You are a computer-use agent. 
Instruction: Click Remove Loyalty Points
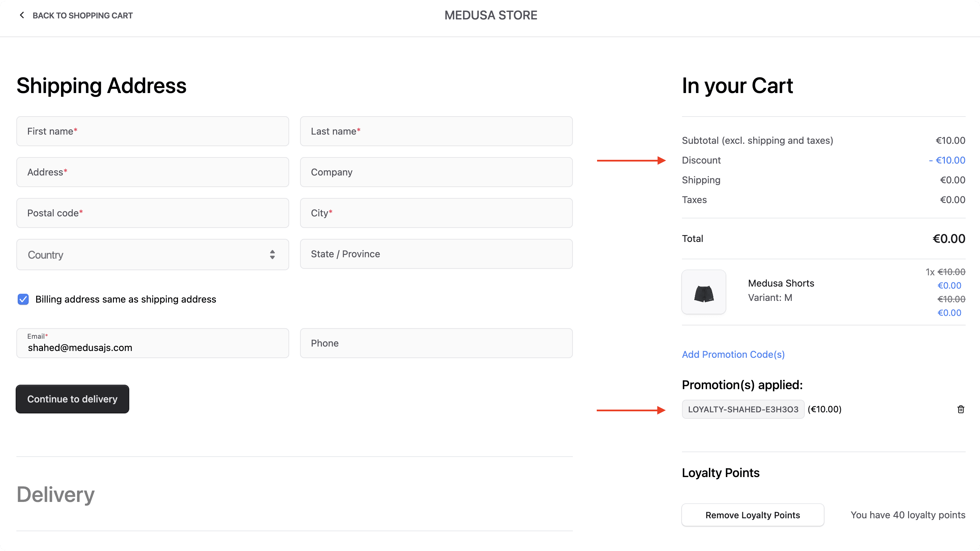(x=752, y=515)
